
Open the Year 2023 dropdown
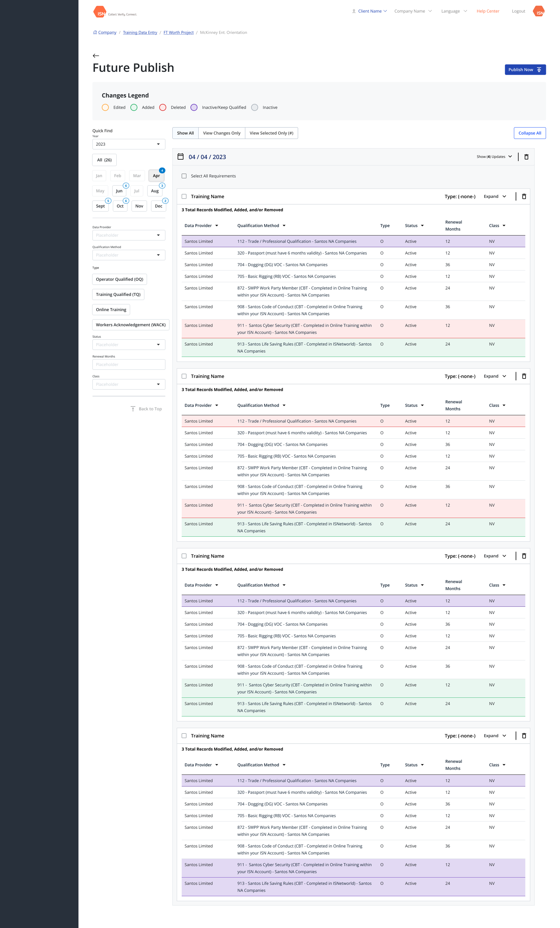(x=129, y=144)
